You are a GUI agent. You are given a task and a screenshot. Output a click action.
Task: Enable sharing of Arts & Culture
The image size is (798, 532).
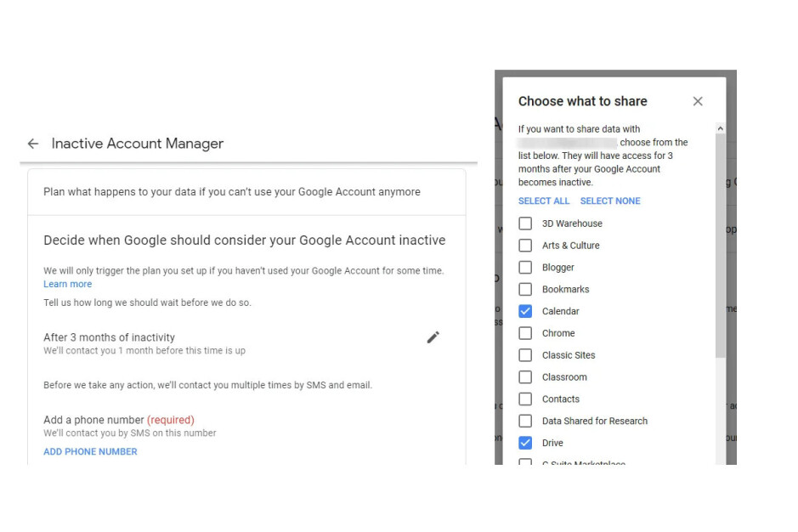click(x=525, y=245)
